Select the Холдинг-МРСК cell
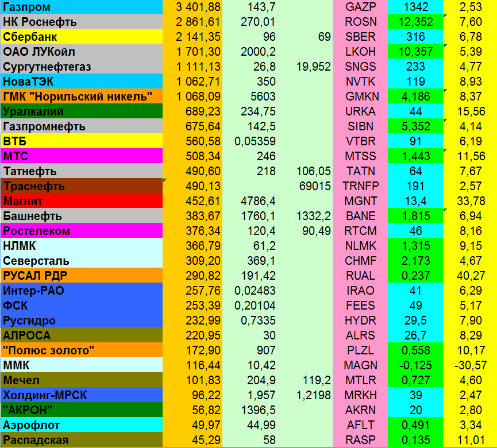This screenshot has height=448, width=497. (x=82, y=395)
